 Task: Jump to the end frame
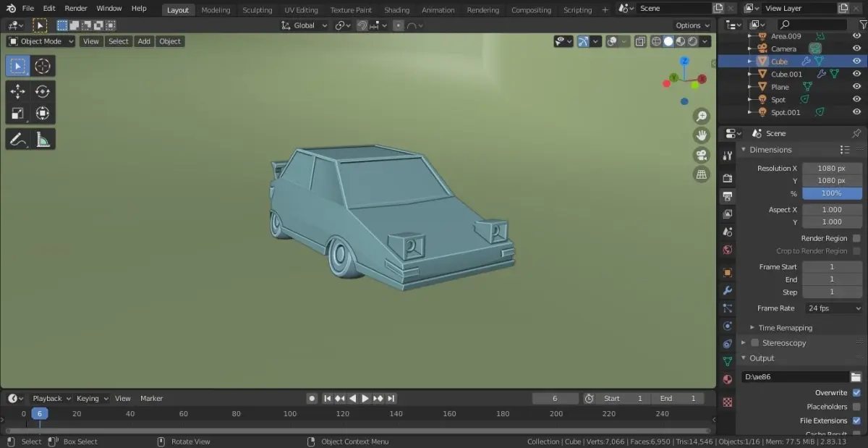click(x=391, y=398)
